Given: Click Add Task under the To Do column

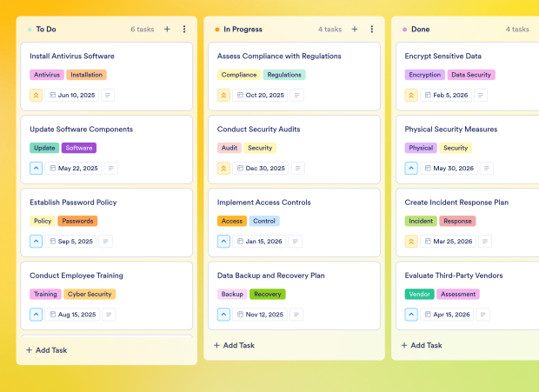Looking at the screenshot, I should (x=46, y=350).
